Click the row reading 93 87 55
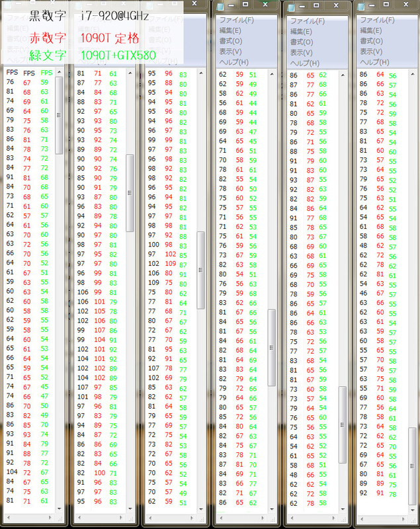The image size is (420, 529). pos(308,180)
